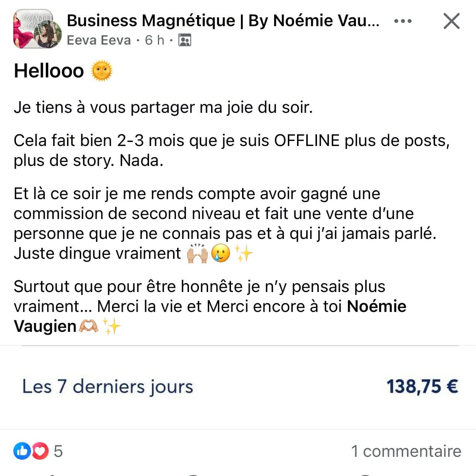
Task: Open the tagged Noémie Vaugien mention
Action: [376, 306]
